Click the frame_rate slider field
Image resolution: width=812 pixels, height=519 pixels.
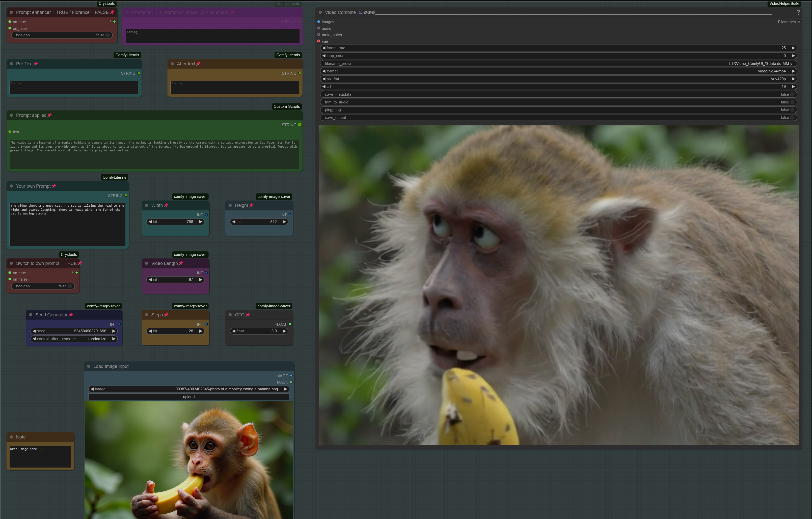click(558, 48)
